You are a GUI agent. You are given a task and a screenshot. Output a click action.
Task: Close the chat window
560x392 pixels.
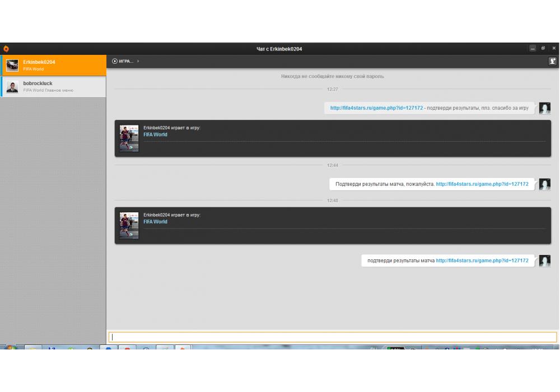click(554, 48)
